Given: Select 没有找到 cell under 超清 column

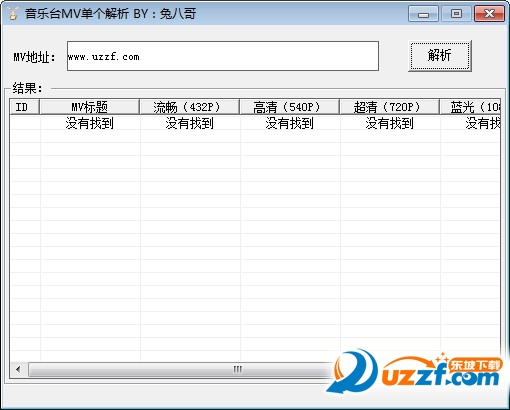Looking at the screenshot, I should coord(390,123).
